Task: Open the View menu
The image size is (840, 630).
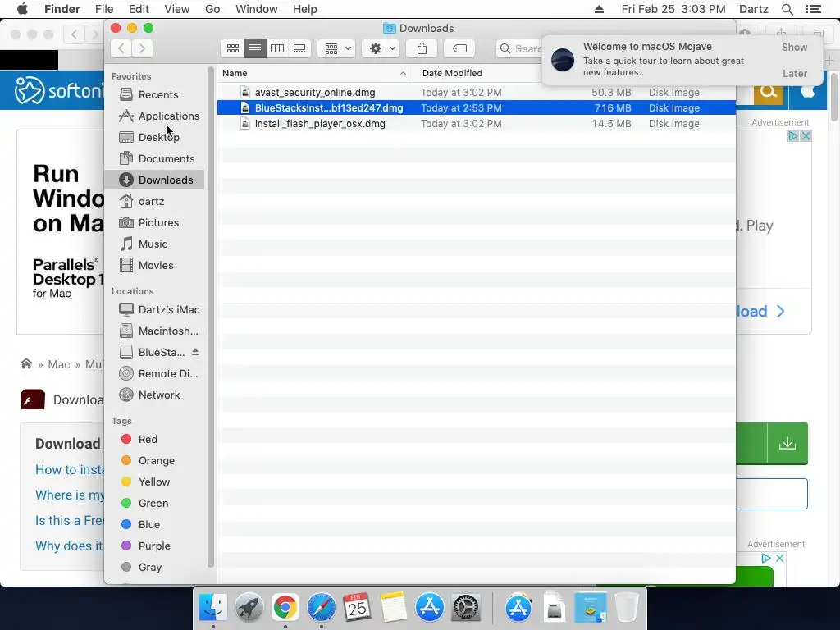Action: pyautogui.click(x=177, y=9)
